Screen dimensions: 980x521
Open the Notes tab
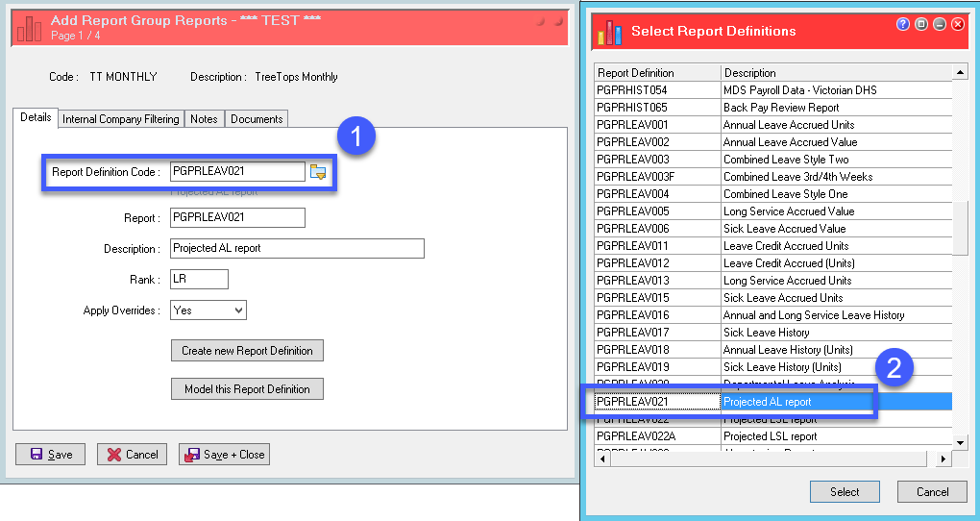click(x=204, y=119)
